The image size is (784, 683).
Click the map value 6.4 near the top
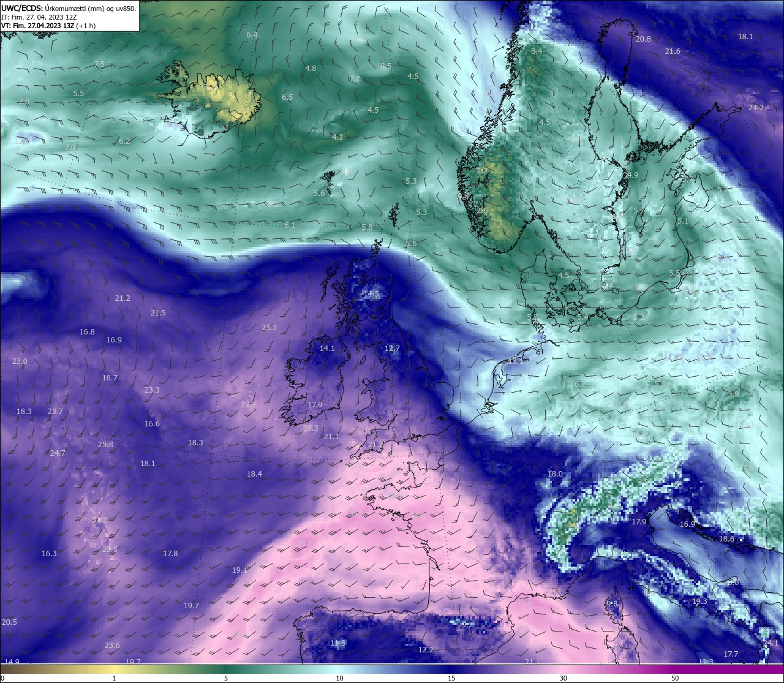pyautogui.click(x=252, y=35)
